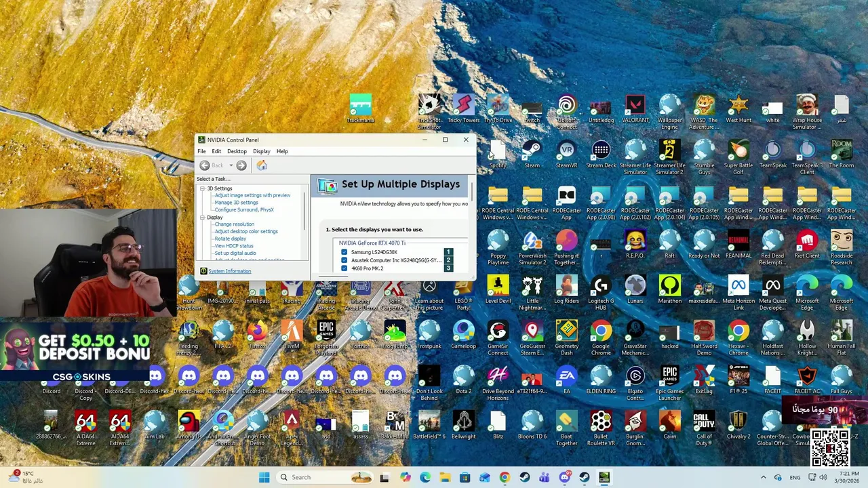The height and width of the screenshot is (488, 868).
Task: Open File Explorer from the taskbar
Action: 445,477
